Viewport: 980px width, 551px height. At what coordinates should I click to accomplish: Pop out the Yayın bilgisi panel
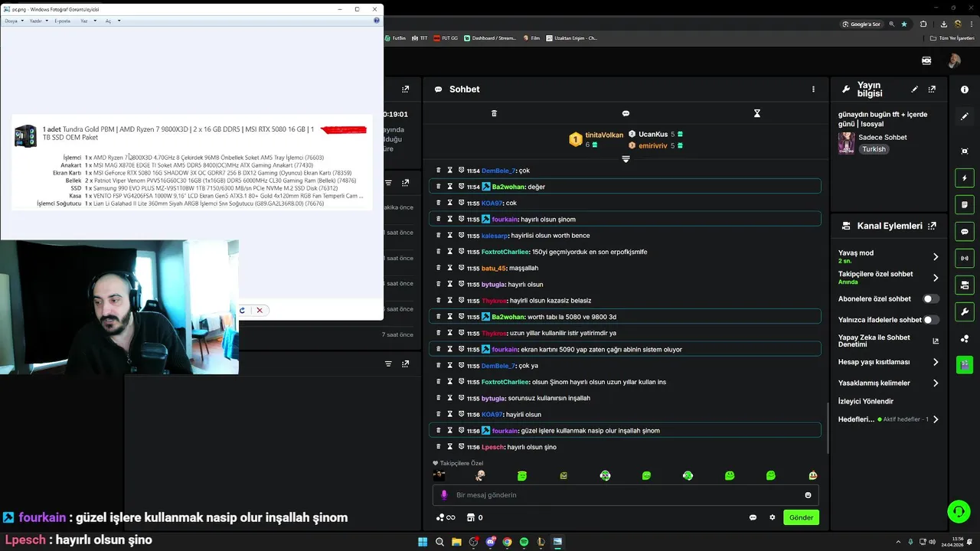932,90
